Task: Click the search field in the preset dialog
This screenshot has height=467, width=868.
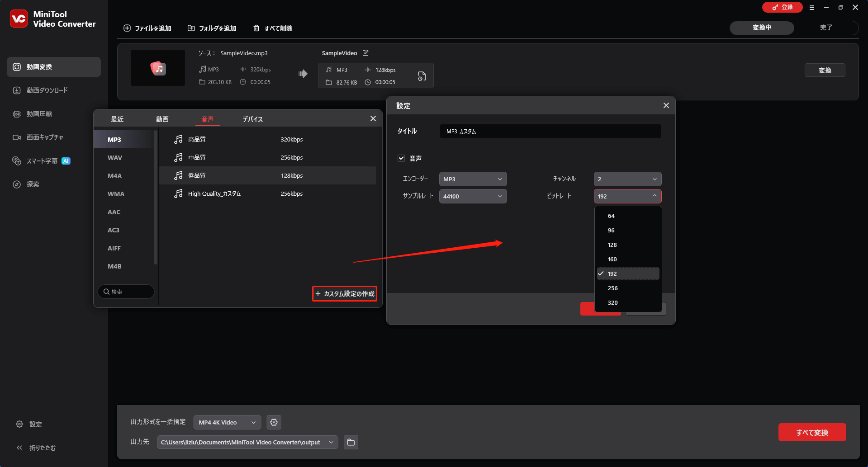Action: [x=126, y=292]
